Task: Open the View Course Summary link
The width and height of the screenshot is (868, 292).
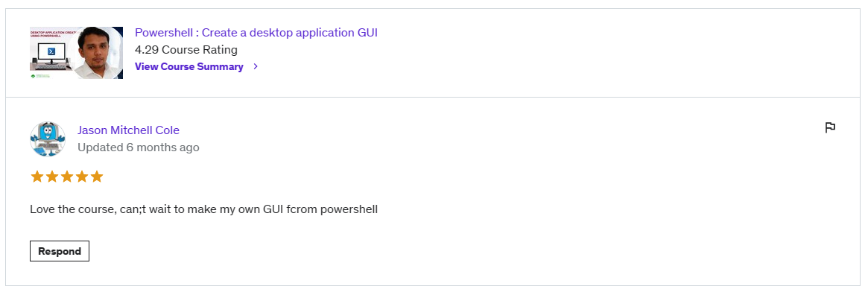Action: [x=189, y=66]
